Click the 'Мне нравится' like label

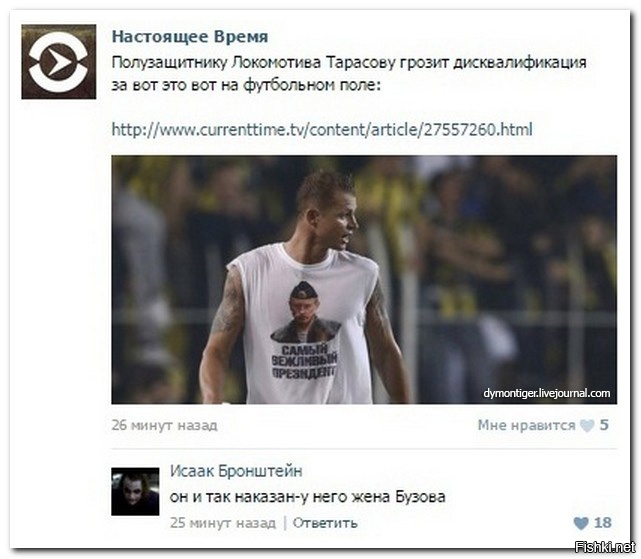(x=527, y=425)
